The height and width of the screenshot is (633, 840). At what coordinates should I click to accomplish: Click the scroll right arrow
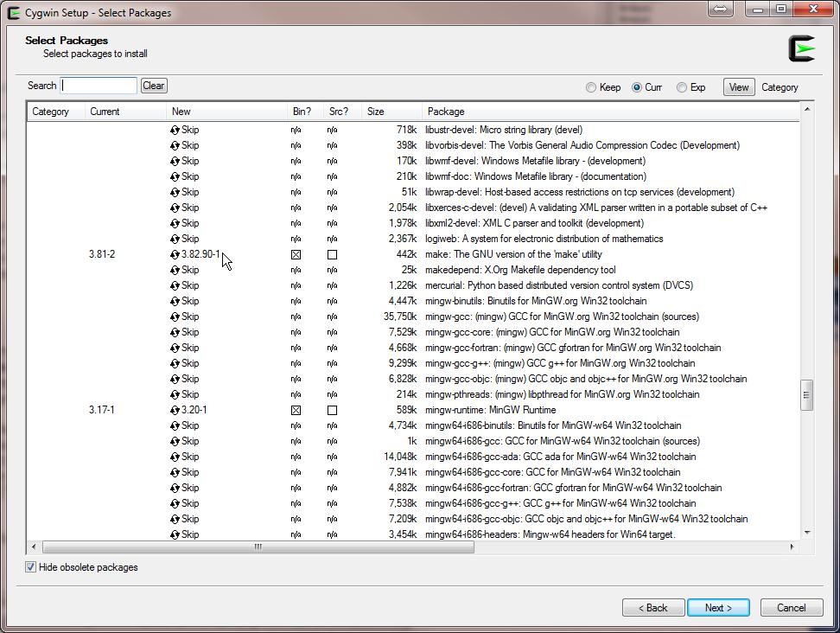(792, 547)
